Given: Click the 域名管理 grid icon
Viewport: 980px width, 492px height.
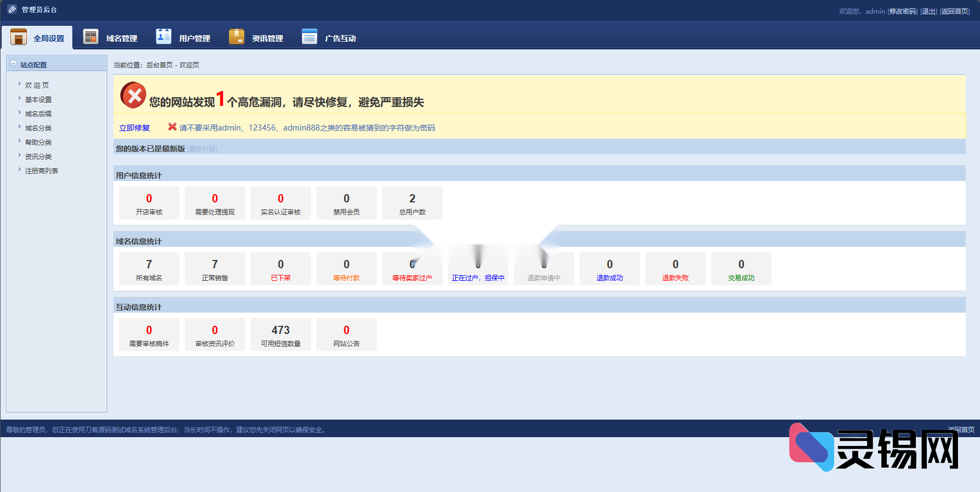Looking at the screenshot, I should pos(90,36).
